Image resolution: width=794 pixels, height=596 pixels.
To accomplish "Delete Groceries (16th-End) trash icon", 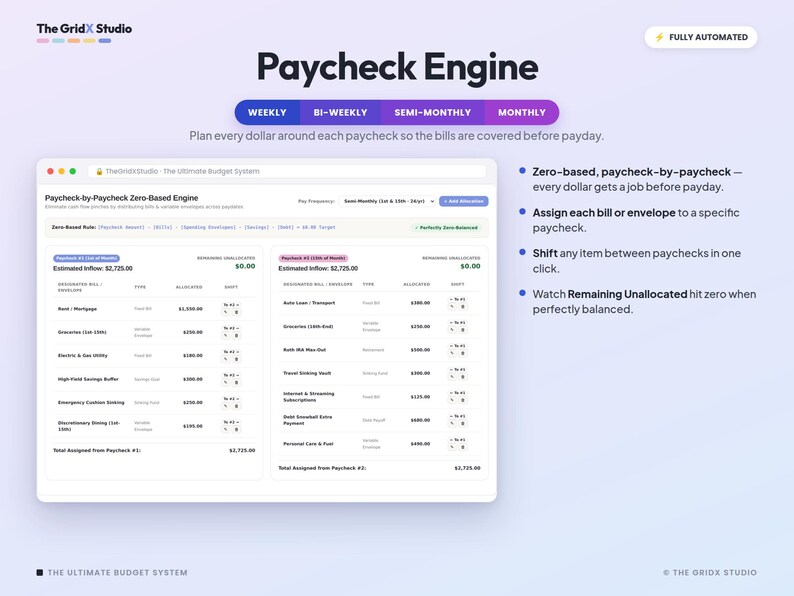I will (x=462, y=330).
